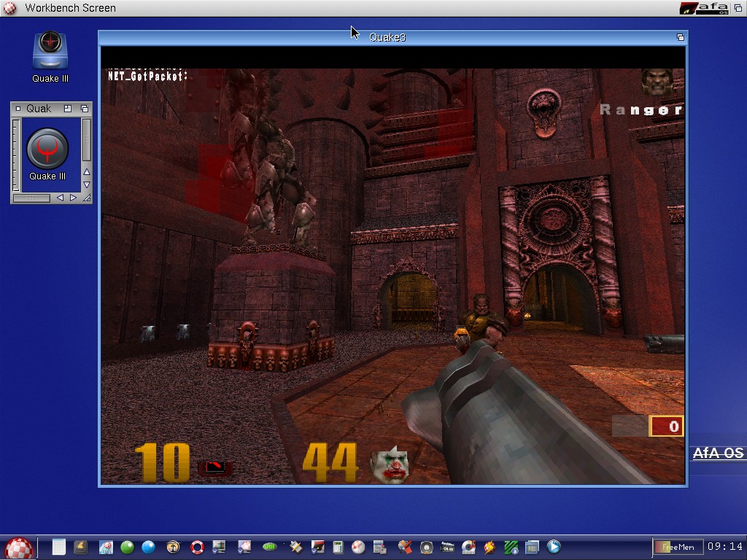Toggle depth gadget on Quake3 window title bar

point(680,37)
